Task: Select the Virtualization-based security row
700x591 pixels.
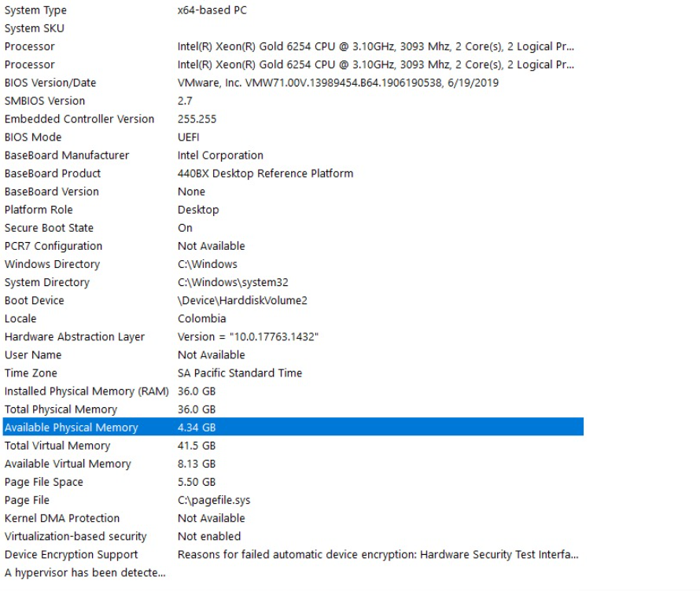Action: point(76,537)
